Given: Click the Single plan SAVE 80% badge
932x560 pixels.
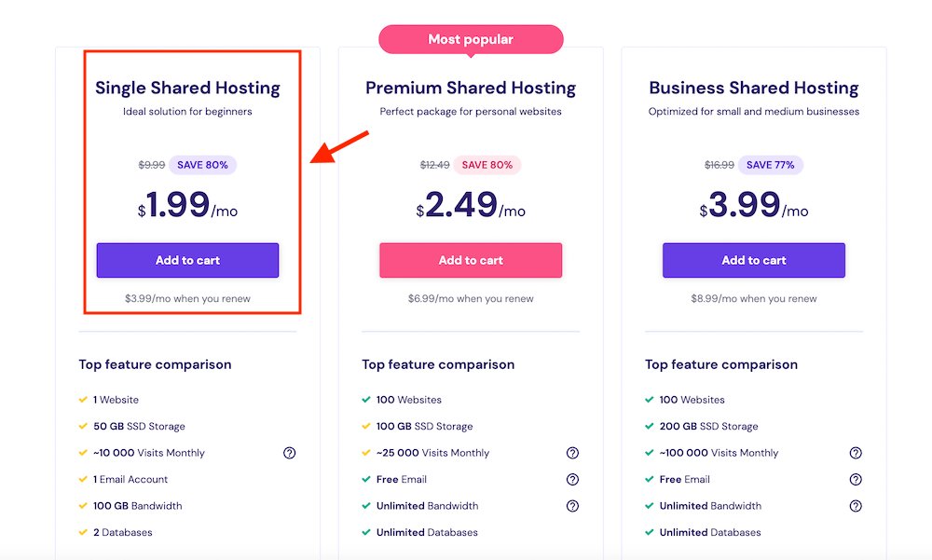Looking at the screenshot, I should (x=203, y=165).
